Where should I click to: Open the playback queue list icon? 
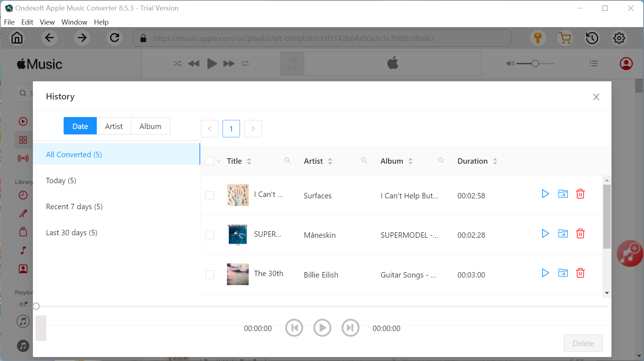tap(594, 64)
